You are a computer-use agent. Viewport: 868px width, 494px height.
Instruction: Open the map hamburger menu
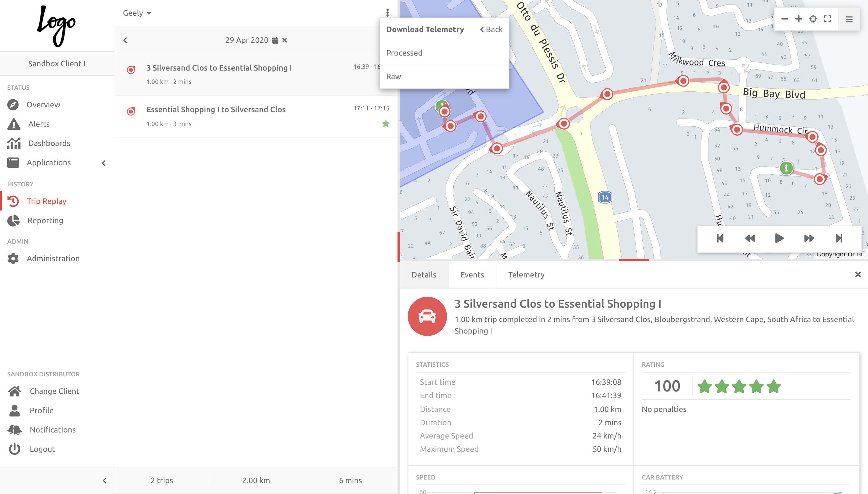tap(849, 19)
